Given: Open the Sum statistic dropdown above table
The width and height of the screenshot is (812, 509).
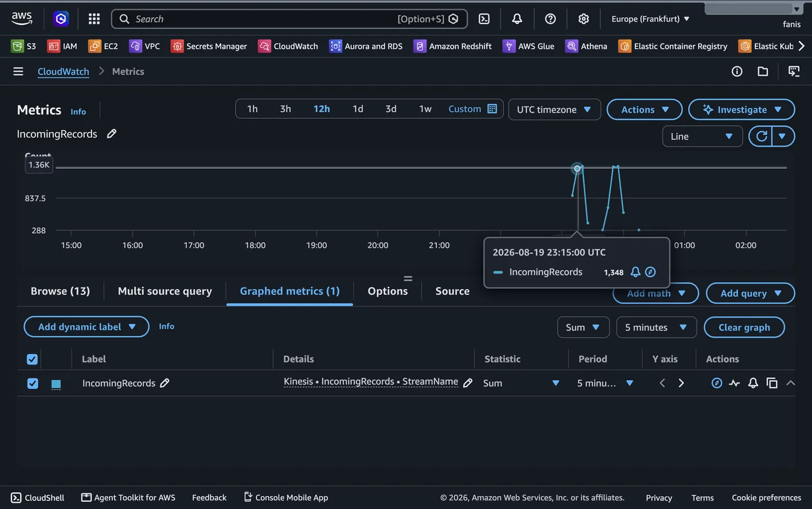Looking at the screenshot, I should (583, 328).
